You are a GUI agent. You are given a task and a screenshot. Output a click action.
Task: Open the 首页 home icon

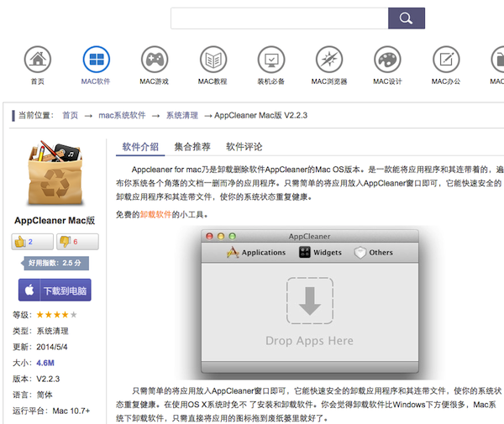(x=38, y=60)
